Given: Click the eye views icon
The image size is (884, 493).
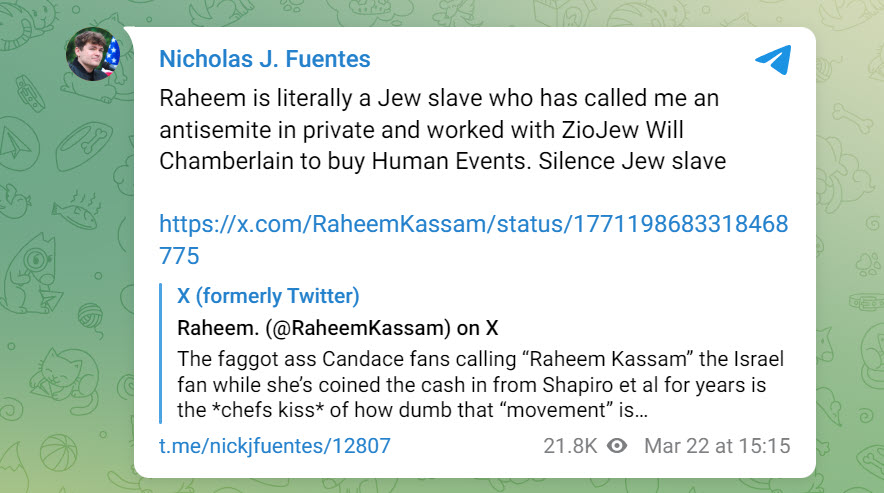Looking at the screenshot, I should pyautogui.click(x=617, y=446).
